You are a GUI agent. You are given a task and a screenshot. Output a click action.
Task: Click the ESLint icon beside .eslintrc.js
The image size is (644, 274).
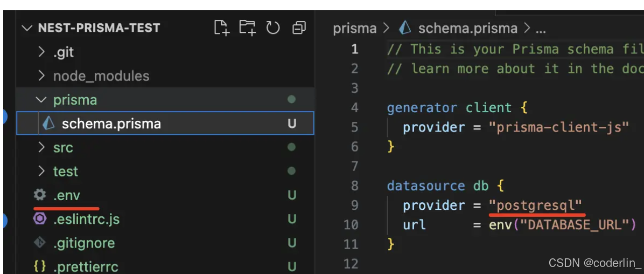pos(40,219)
